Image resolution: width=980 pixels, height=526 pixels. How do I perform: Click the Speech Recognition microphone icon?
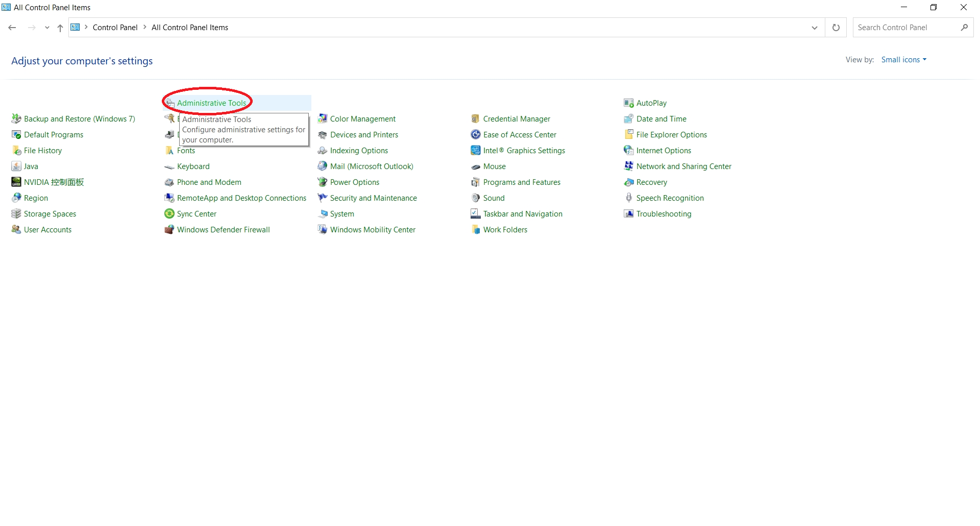pyautogui.click(x=629, y=198)
